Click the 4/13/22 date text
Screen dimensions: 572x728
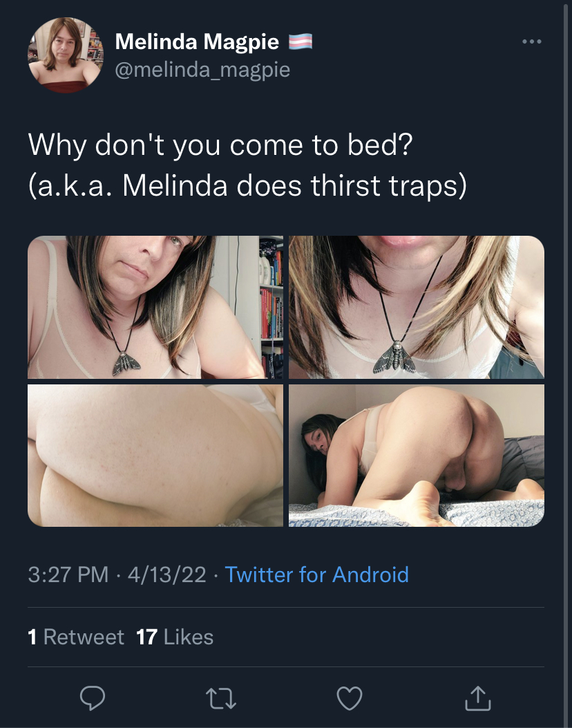tap(167, 575)
